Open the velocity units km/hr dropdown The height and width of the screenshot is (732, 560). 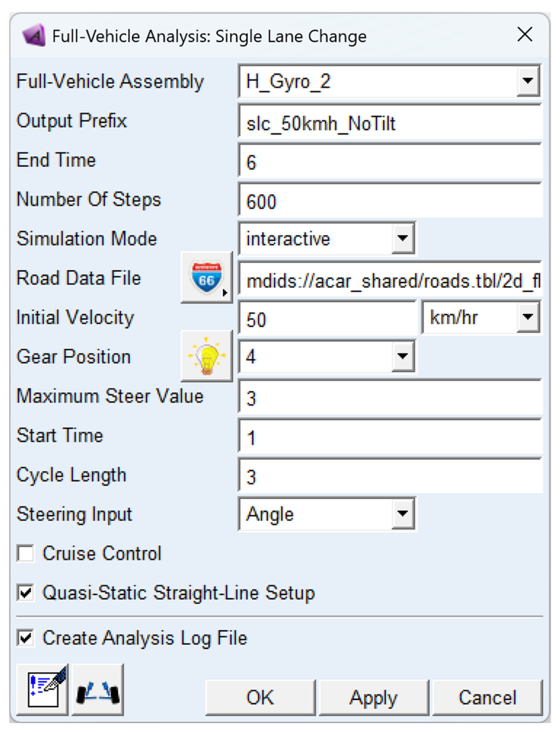pos(528,317)
